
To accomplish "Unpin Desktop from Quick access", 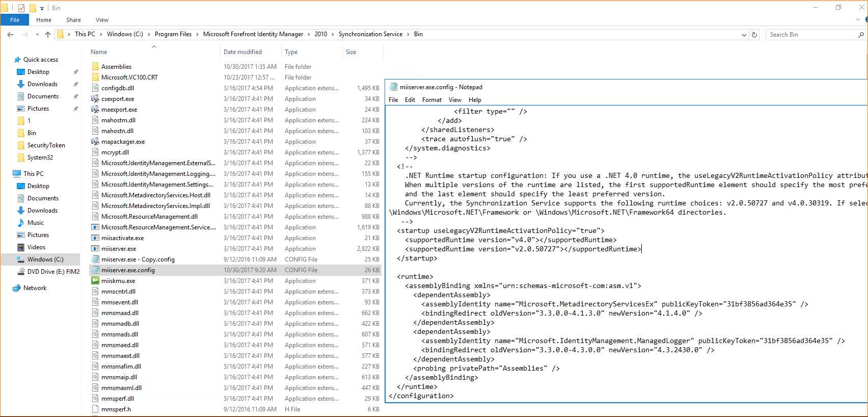I will pos(76,72).
